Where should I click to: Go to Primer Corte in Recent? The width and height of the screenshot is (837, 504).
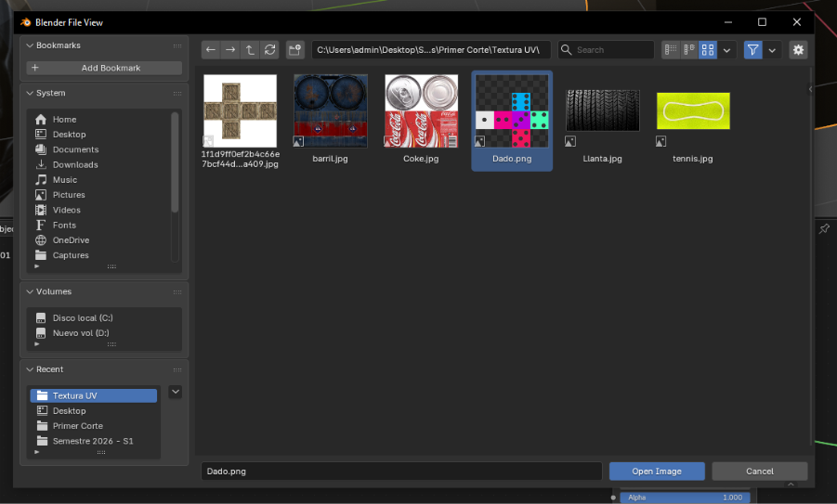pyautogui.click(x=77, y=426)
